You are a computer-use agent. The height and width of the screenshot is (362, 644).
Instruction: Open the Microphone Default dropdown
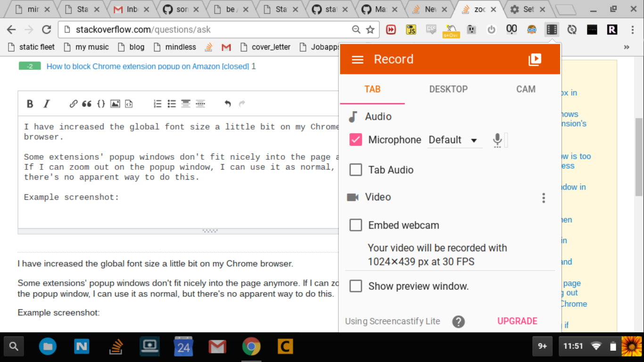coord(453,140)
